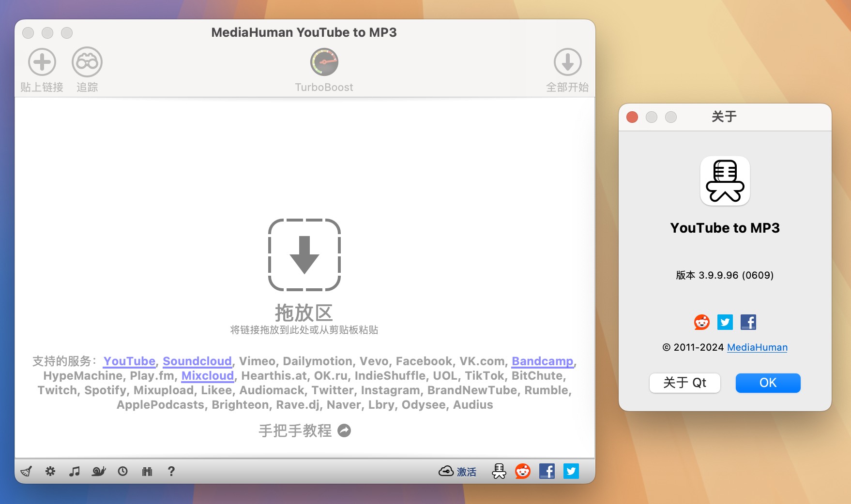851x504 pixels.
Task: Click Reddit icon in About dialog
Action: [x=702, y=322]
